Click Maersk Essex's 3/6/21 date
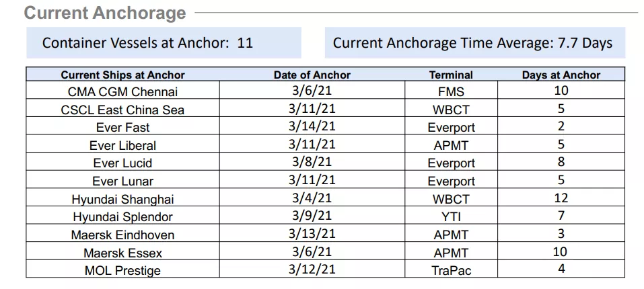Image resolution: width=644 pixels, height=289 pixels. [x=312, y=251]
